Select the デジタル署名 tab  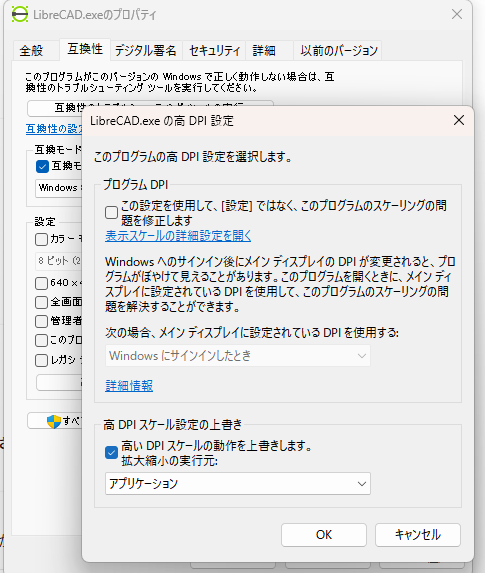pos(145,50)
